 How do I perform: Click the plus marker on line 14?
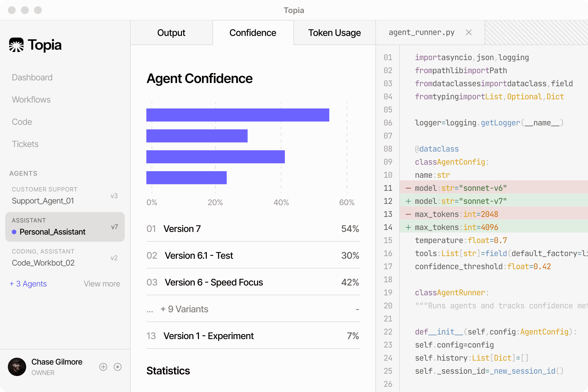(x=408, y=227)
